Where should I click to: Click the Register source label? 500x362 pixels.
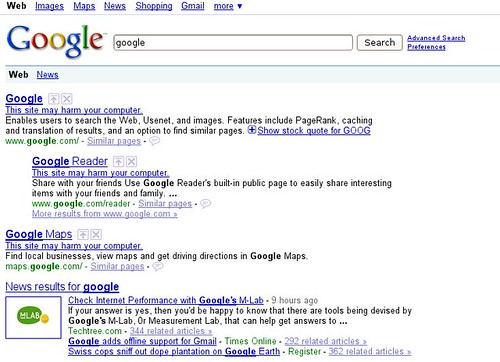pyautogui.click(x=304, y=352)
